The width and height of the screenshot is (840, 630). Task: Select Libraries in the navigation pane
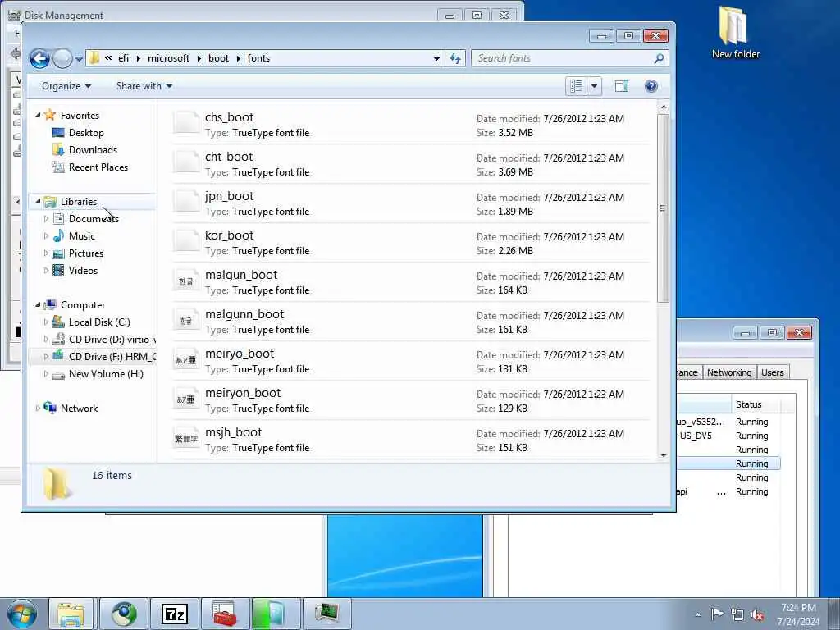click(x=78, y=202)
